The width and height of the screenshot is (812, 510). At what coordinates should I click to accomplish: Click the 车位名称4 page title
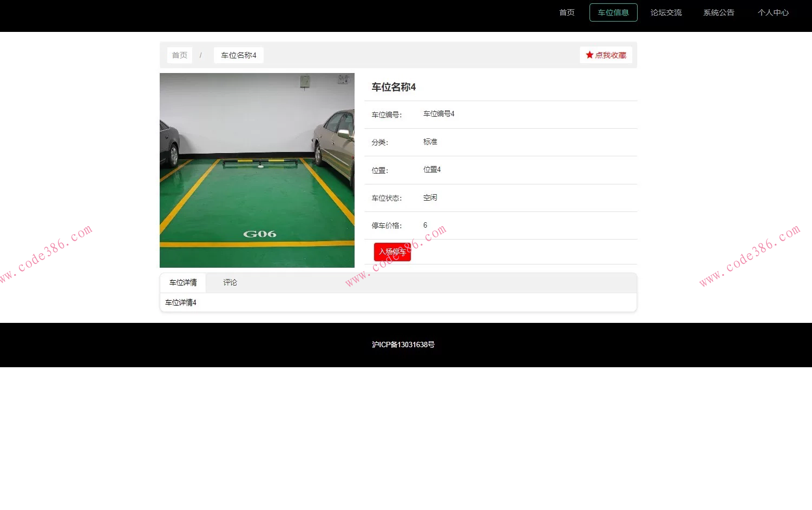(x=393, y=87)
